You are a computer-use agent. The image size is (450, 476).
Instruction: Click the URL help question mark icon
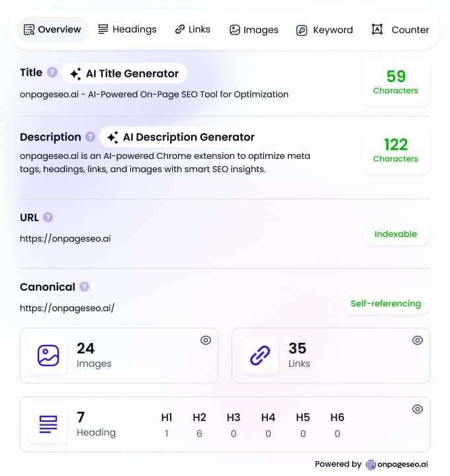point(48,217)
